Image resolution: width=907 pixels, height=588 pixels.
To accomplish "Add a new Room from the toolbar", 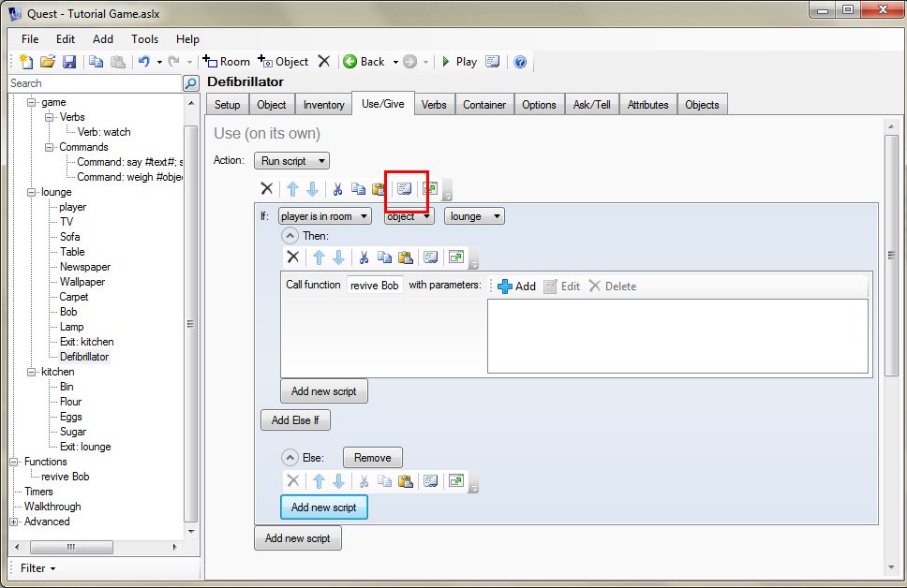I will [227, 62].
